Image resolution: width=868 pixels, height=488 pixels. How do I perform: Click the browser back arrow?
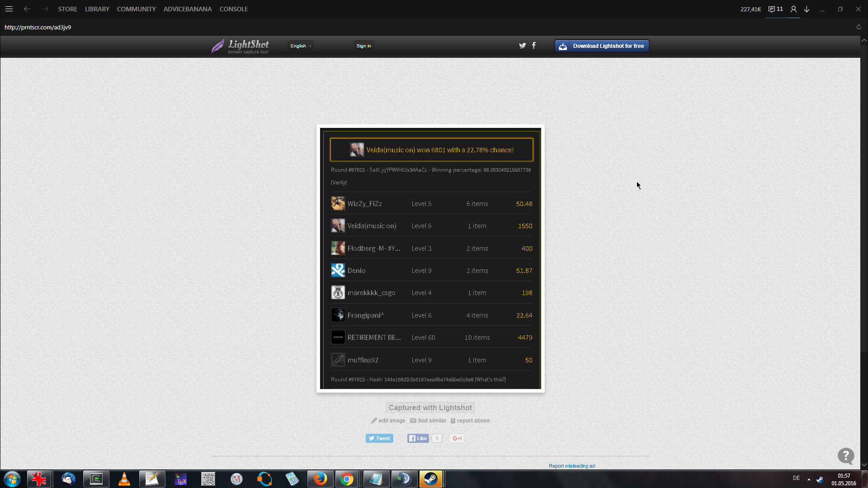point(27,9)
